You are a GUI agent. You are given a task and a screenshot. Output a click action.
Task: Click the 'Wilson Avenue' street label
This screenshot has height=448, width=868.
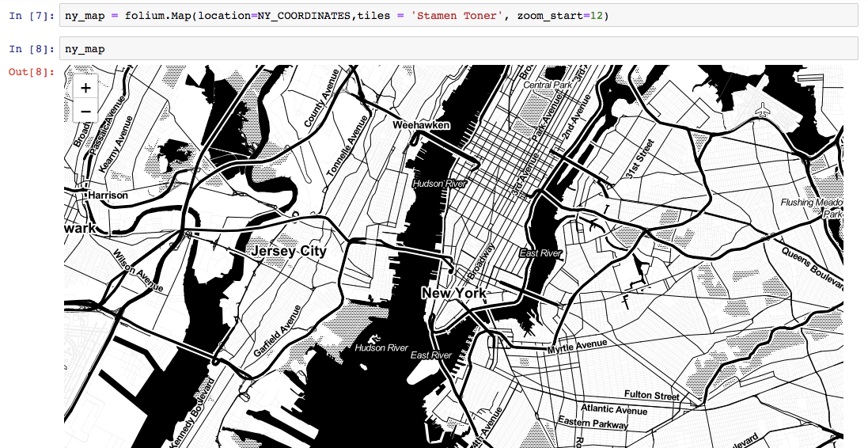click(138, 270)
